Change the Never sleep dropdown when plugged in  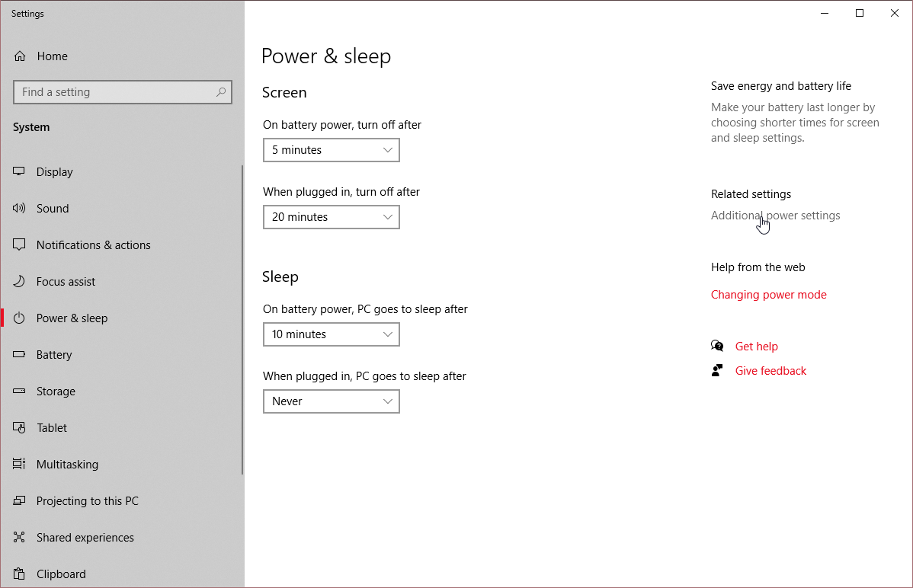click(x=331, y=401)
